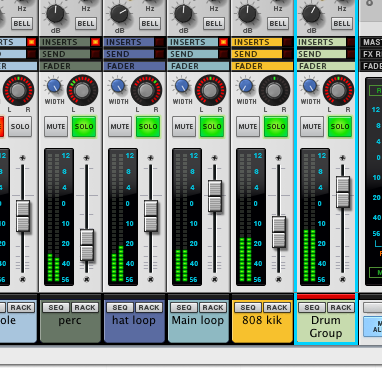382x370 pixels.
Task: Click the SEND indicator on hat loop
Action: tap(160, 54)
